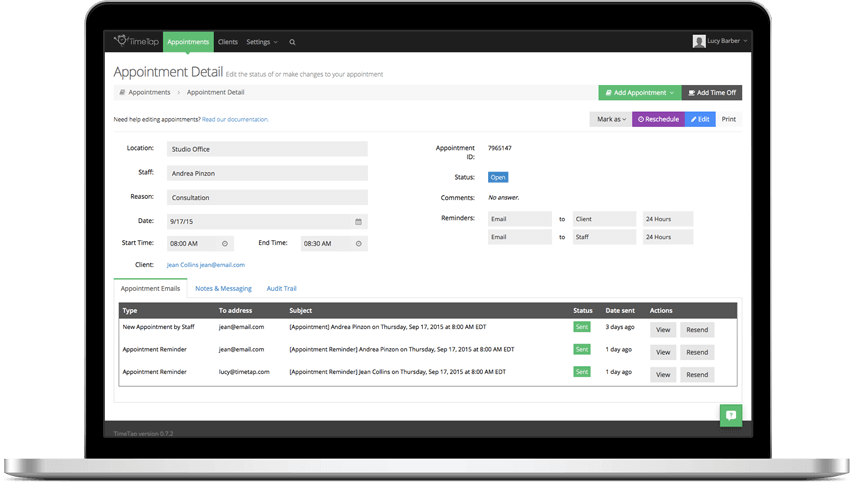The height and width of the screenshot is (482, 850).
Task: Click the End Time clock icon
Action: click(x=359, y=244)
